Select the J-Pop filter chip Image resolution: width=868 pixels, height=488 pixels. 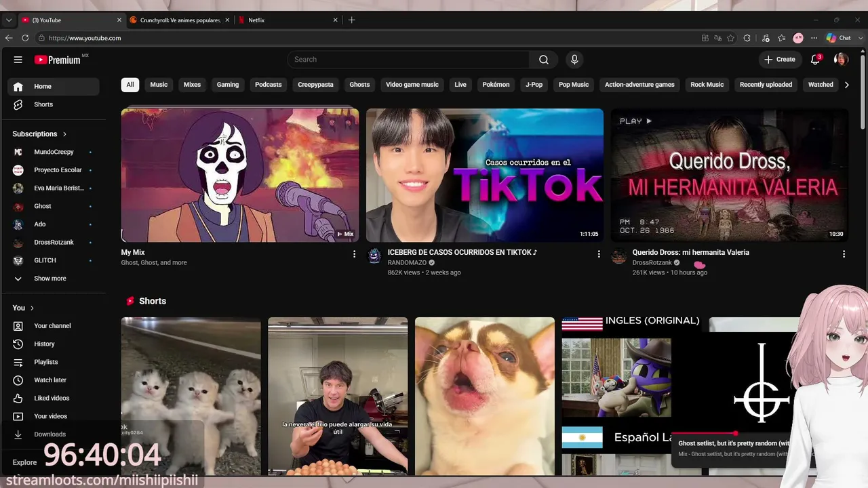click(534, 85)
